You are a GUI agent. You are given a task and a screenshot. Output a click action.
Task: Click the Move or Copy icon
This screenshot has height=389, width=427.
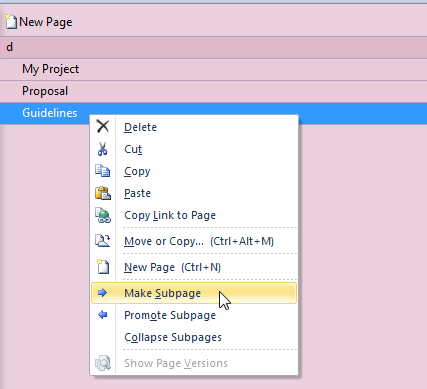tap(103, 241)
